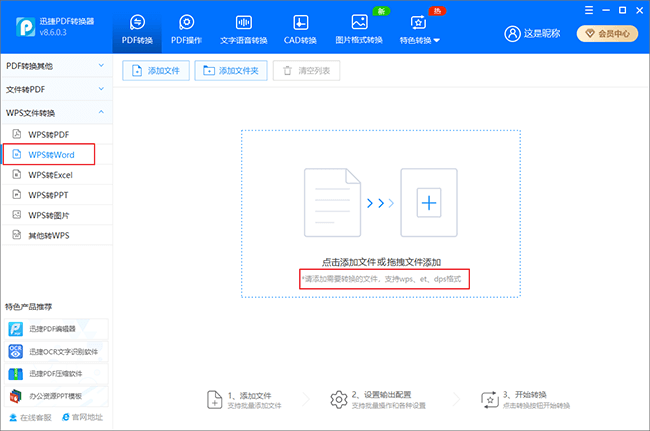The width and height of the screenshot is (650, 431).
Task: Open the 迅捷PDF编辑器 recommended product
Action: [x=56, y=329]
